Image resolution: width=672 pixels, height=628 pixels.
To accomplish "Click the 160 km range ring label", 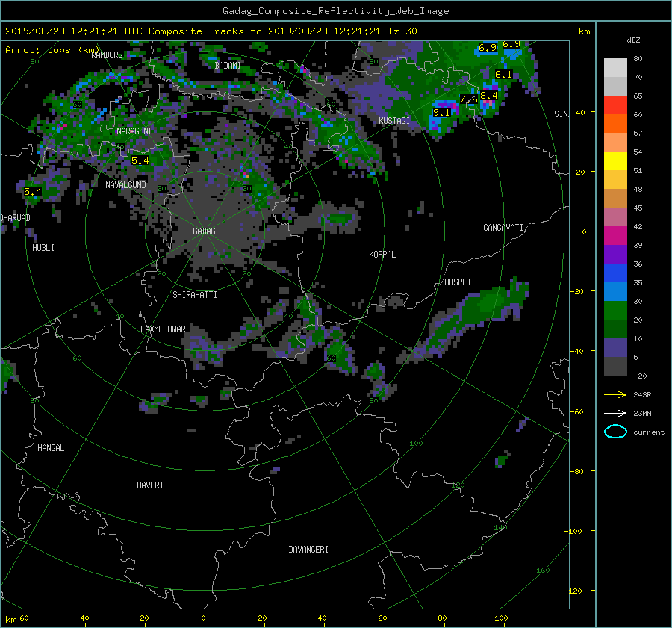I will 543,571.
